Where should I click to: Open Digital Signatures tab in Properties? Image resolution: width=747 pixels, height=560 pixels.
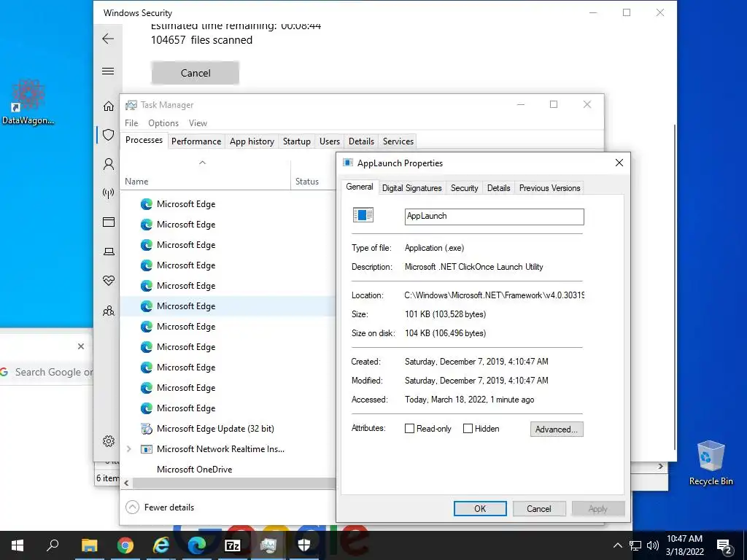tap(411, 188)
